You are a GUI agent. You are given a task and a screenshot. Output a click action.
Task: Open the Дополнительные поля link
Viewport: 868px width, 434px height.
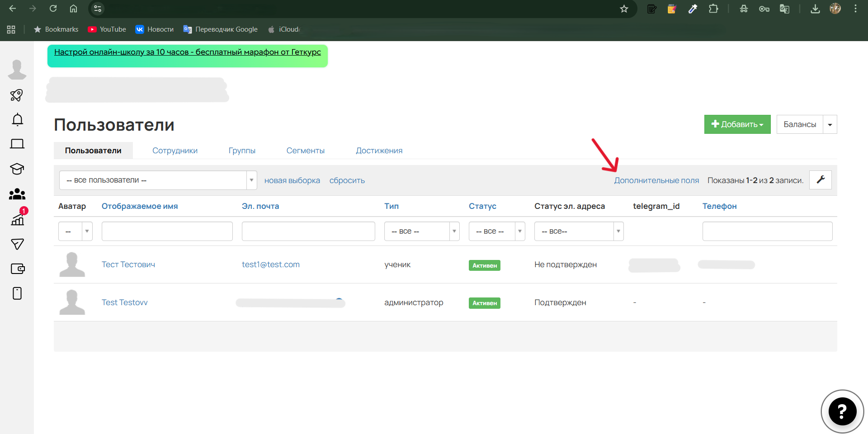click(656, 180)
